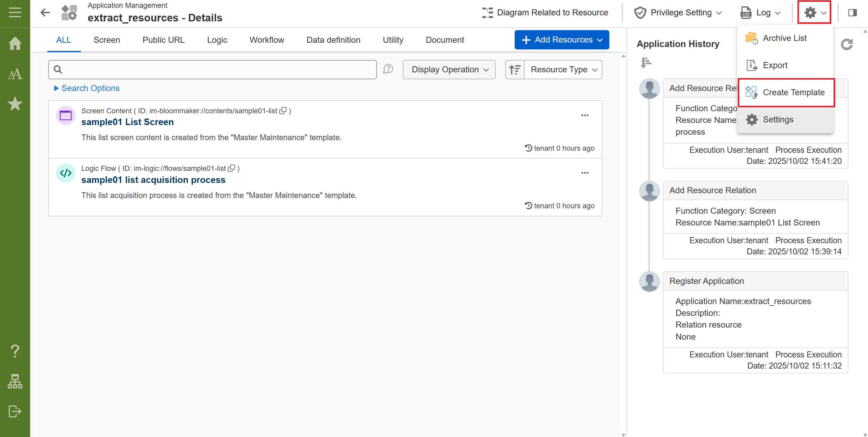868x437 pixels.
Task: Open the sample01 List Screen link
Action: [127, 122]
